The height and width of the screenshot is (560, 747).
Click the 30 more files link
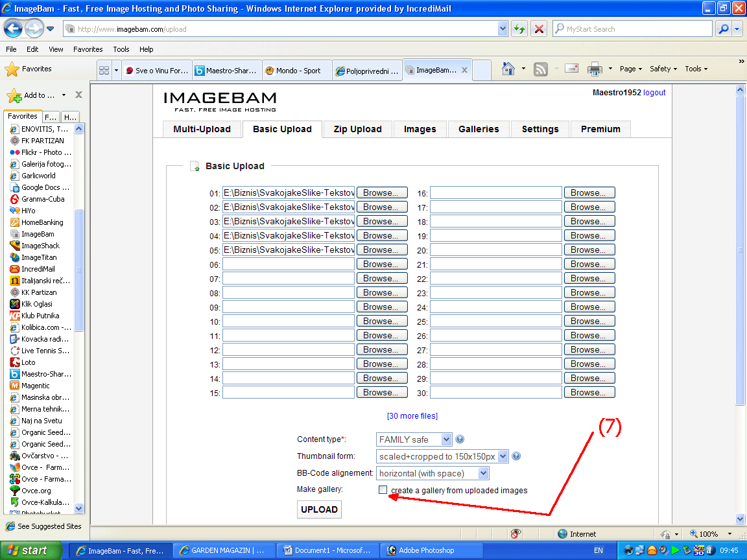coord(412,415)
